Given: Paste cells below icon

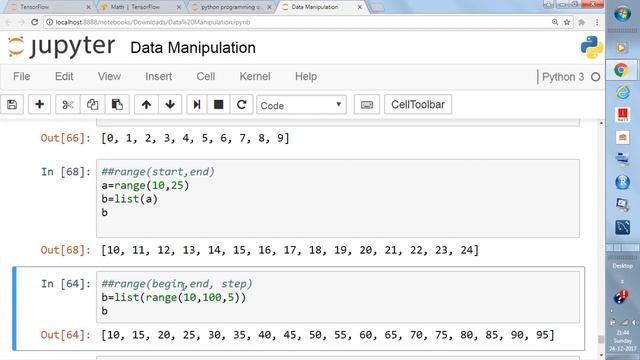Looking at the screenshot, I should coord(117,104).
